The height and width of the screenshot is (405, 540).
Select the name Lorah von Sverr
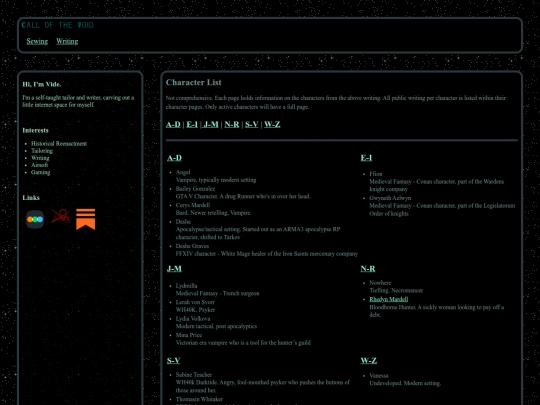tap(195, 302)
